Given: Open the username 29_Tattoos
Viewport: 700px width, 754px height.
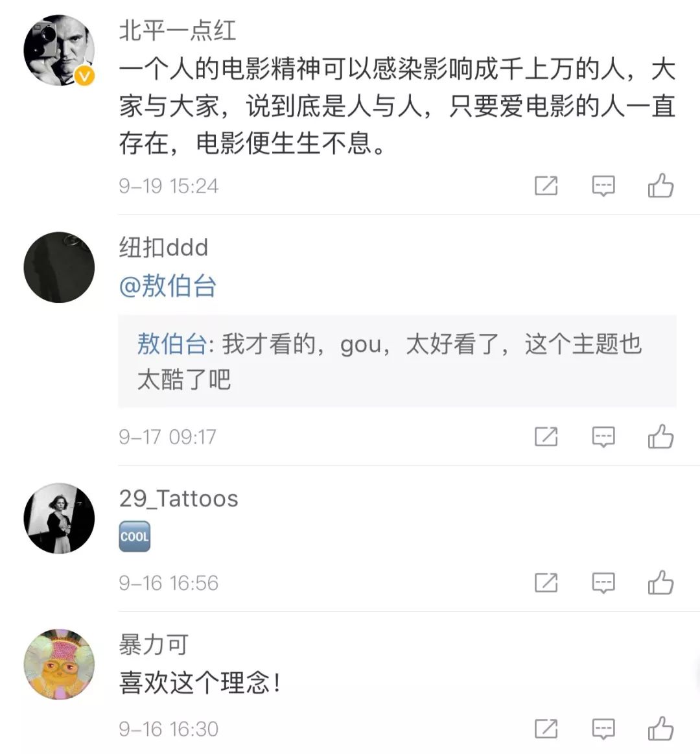Looking at the screenshot, I should [x=178, y=499].
